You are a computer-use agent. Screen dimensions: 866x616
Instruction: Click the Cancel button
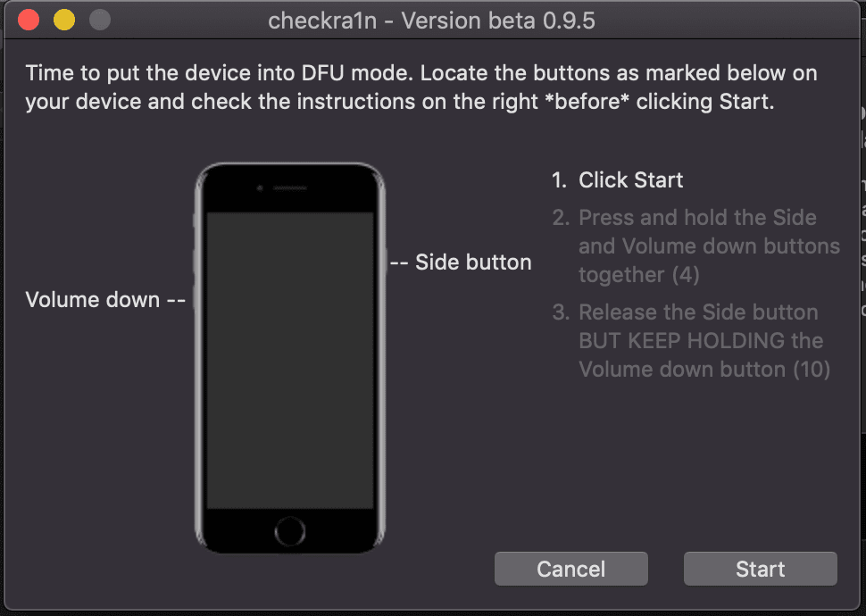point(571,569)
